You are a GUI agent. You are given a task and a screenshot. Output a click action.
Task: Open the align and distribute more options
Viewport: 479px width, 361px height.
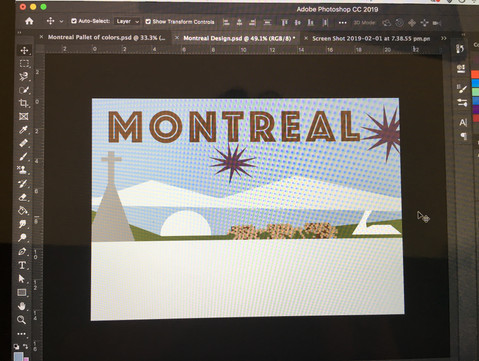pos(342,23)
